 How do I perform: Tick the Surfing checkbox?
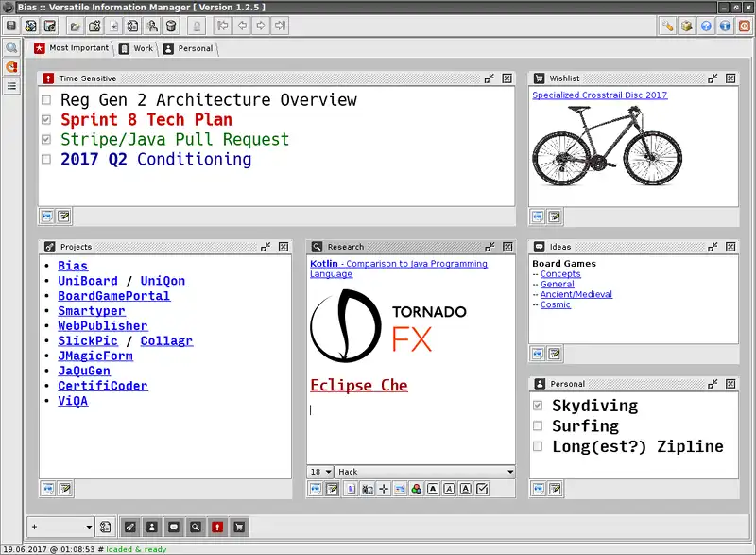[x=538, y=426]
